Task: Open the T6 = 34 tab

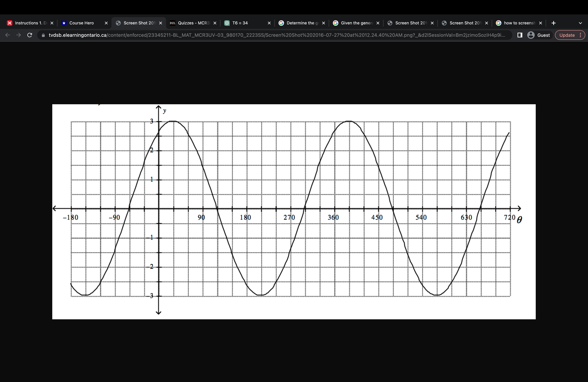Action: click(240, 23)
